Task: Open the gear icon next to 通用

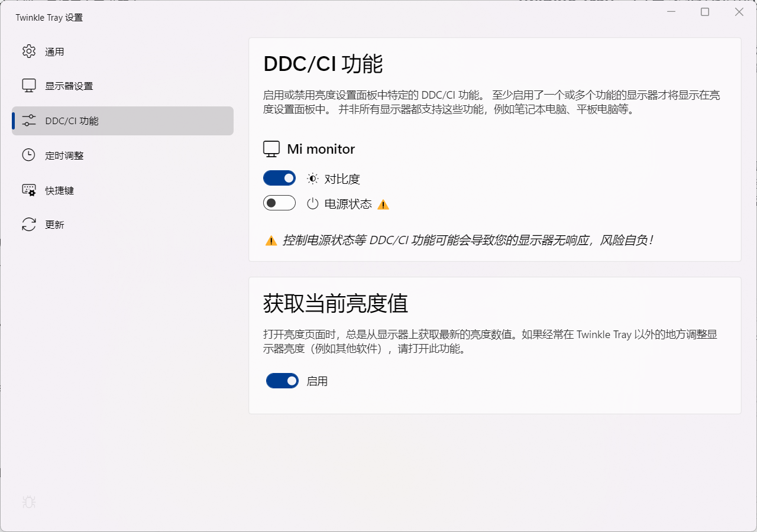Action: click(28, 51)
